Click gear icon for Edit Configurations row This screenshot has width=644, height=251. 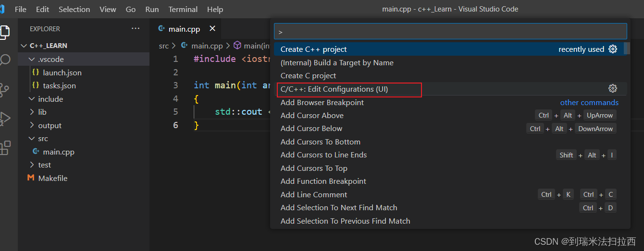613,88
